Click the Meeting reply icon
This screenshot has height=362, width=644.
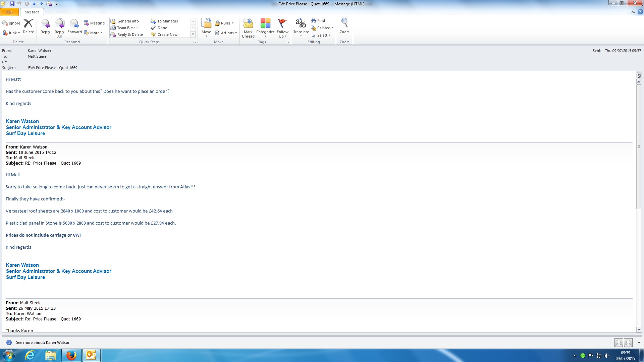pyautogui.click(x=87, y=23)
